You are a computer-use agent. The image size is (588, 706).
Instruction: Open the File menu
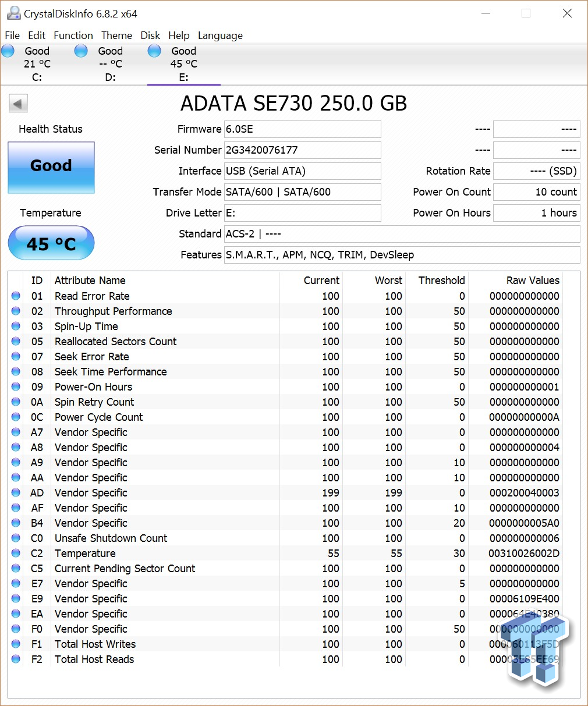[12, 36]
